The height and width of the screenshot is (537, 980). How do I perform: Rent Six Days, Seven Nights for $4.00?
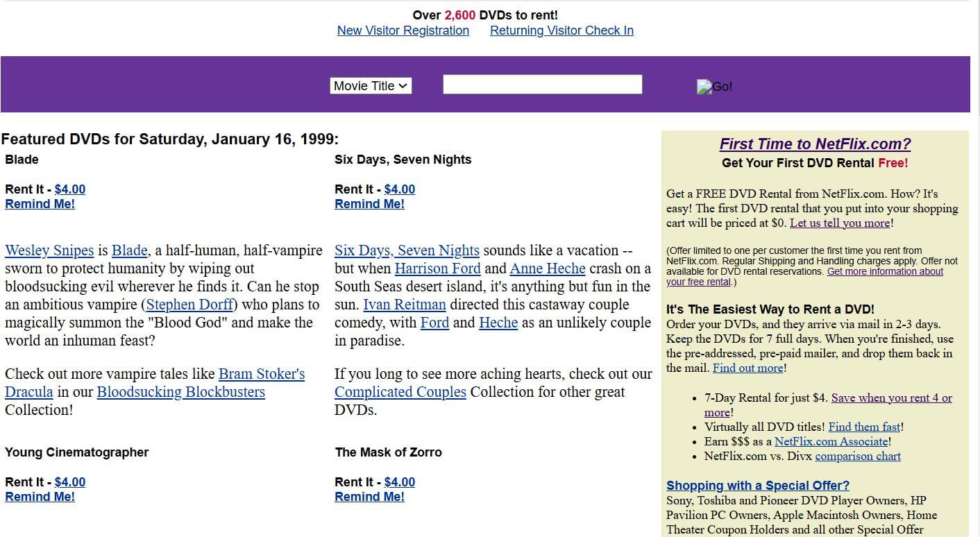coord(399,189)
